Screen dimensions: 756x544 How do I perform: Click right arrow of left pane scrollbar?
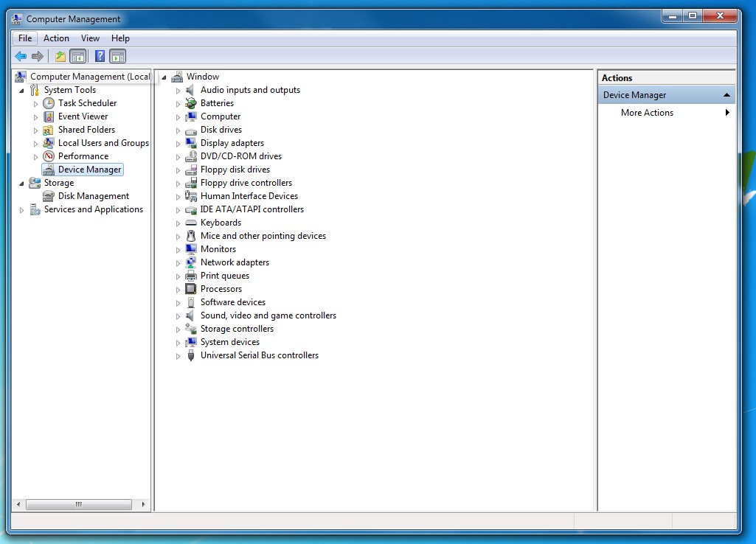144,505
